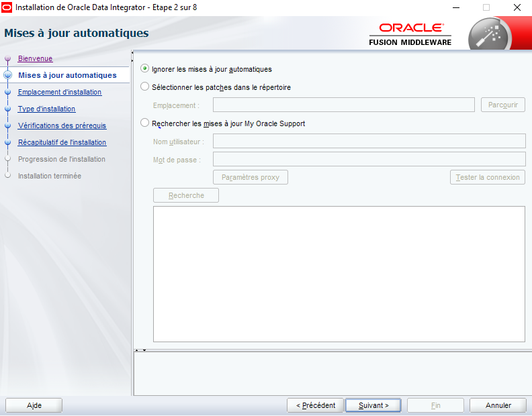Close the installer window

(x=517, y=7)
